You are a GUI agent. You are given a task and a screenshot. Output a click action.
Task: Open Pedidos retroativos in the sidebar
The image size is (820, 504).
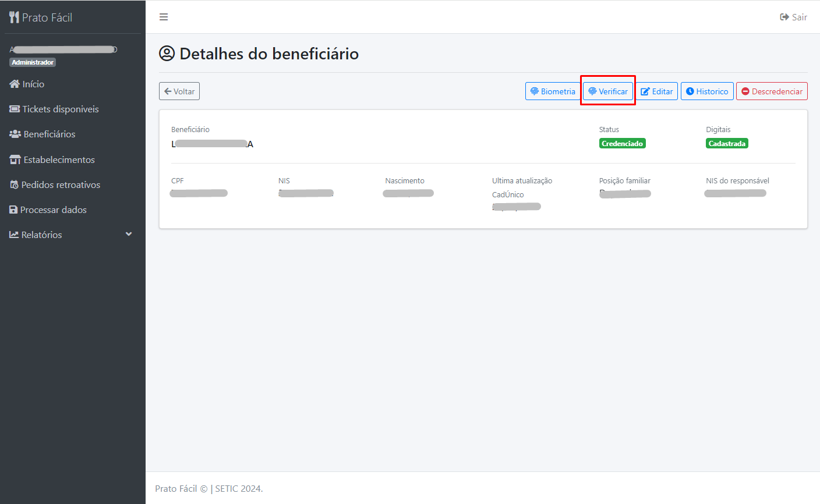click(x=61, y=184)
